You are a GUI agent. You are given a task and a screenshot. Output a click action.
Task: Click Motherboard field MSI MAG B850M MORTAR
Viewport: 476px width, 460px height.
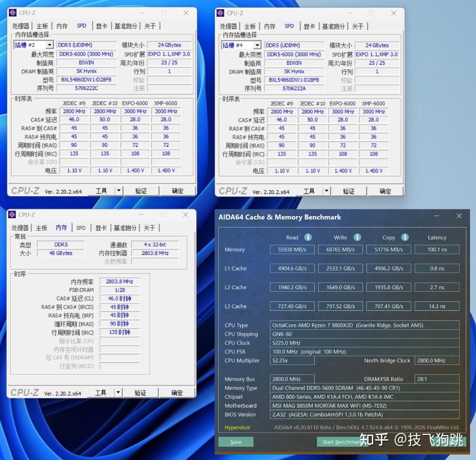(364, 405)
